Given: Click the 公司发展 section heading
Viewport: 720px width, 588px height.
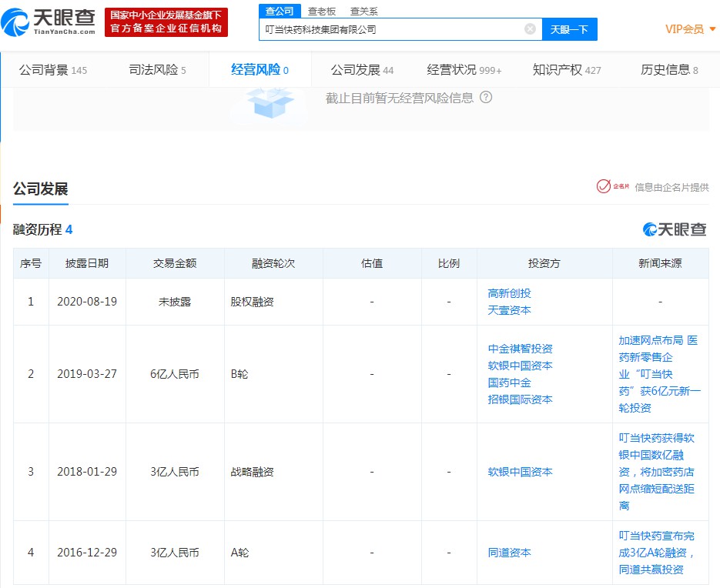Looking at the screenshot, I should (40, 189).
